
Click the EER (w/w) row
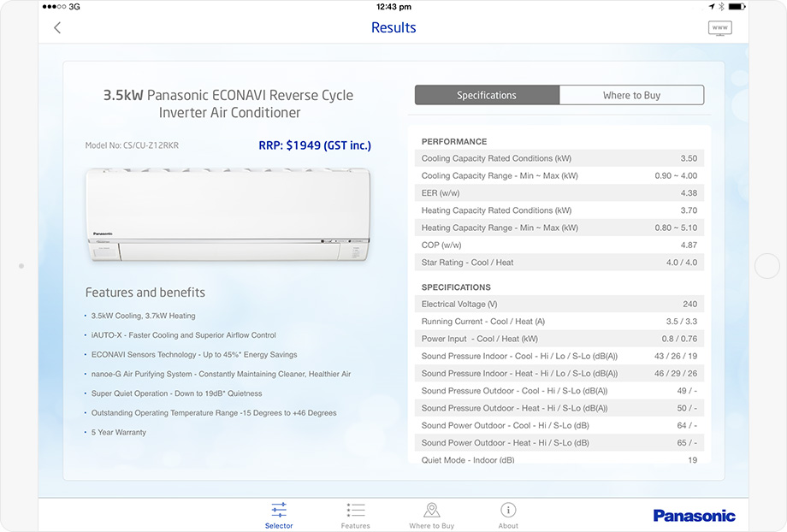(x=559, y=192)
